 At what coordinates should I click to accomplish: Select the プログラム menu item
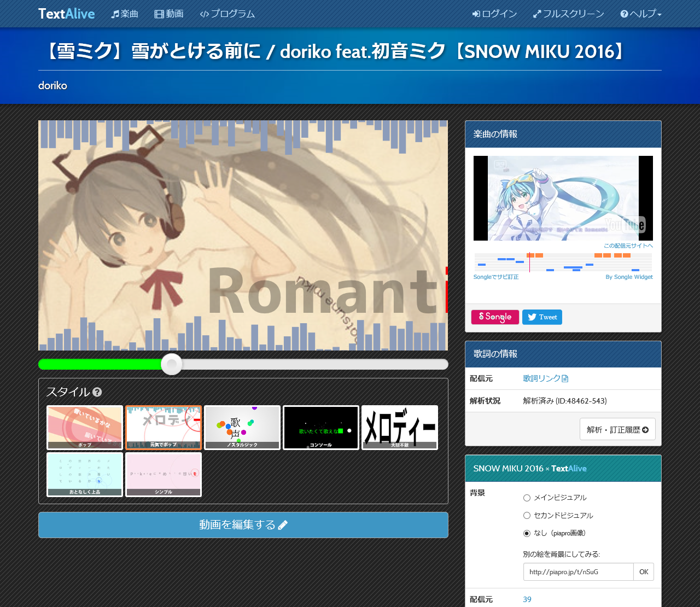tap(226, 14)
